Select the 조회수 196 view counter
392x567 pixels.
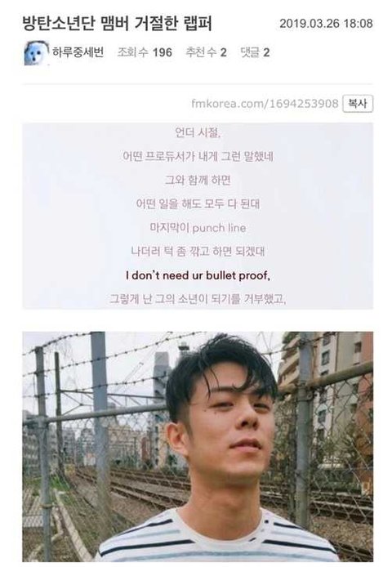point(145,52)
